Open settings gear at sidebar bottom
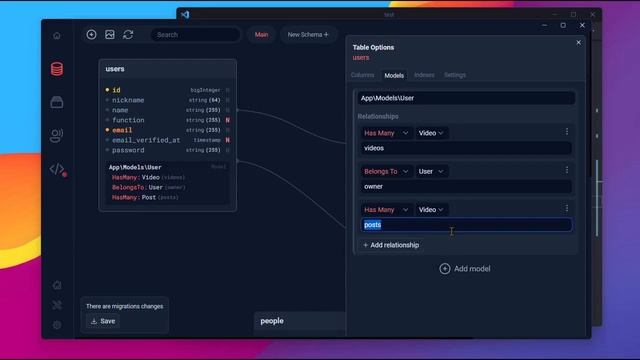The height and width of the screenshot is (360, 640). [57, 325]
